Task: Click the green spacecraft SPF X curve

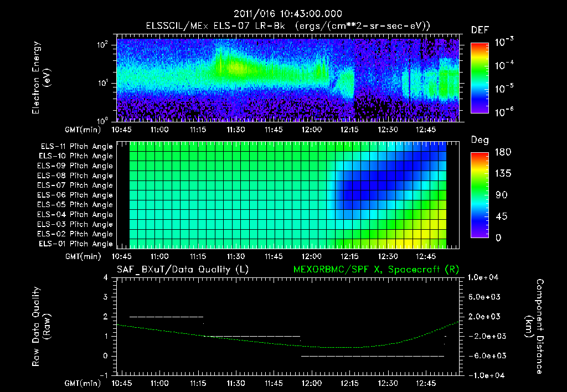Action: (287, 344)
